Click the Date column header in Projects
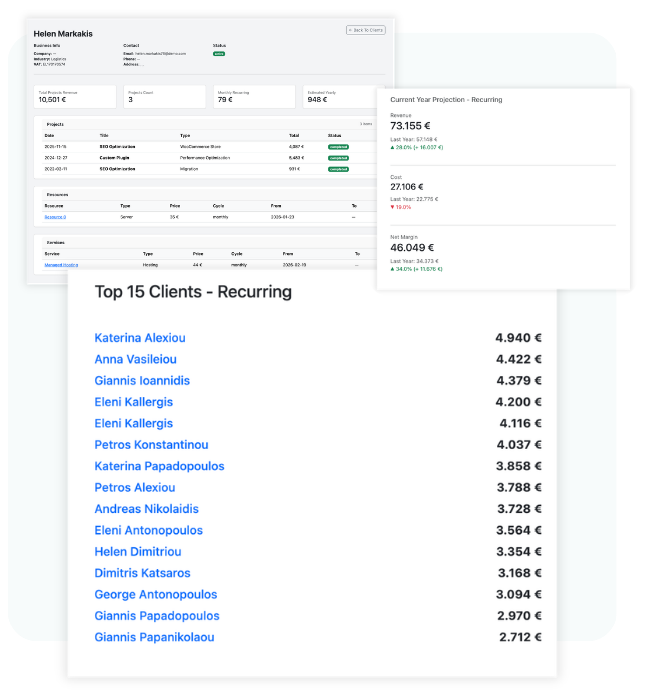 click(49, 136)
